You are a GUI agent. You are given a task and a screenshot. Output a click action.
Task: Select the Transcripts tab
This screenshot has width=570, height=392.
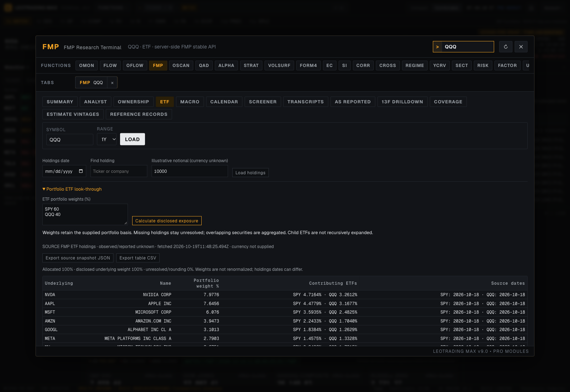coord(306,102)
